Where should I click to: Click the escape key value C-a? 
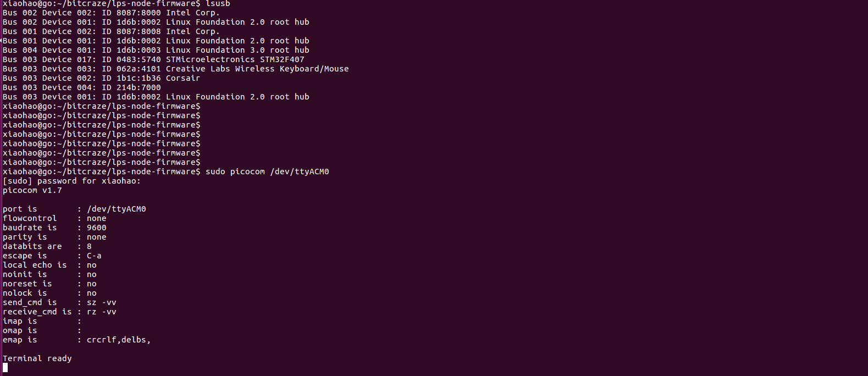click(x=94, y=256)
